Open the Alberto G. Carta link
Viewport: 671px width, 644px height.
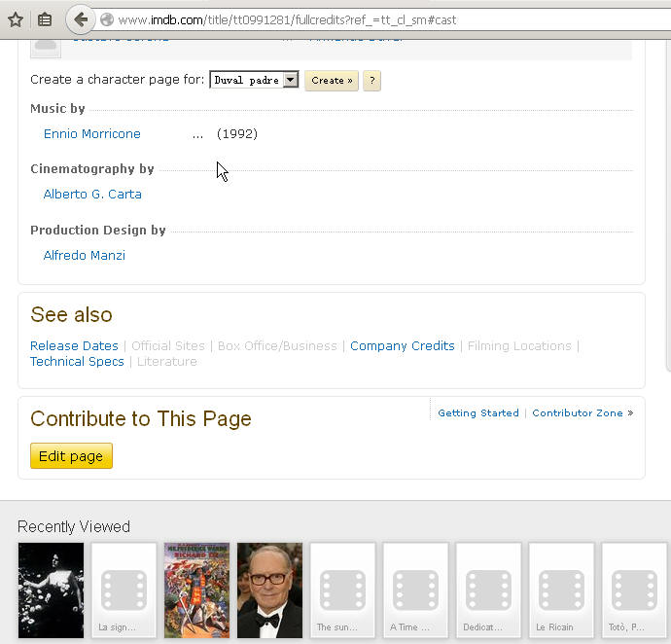pyautogui.click(x=92, y=194)
